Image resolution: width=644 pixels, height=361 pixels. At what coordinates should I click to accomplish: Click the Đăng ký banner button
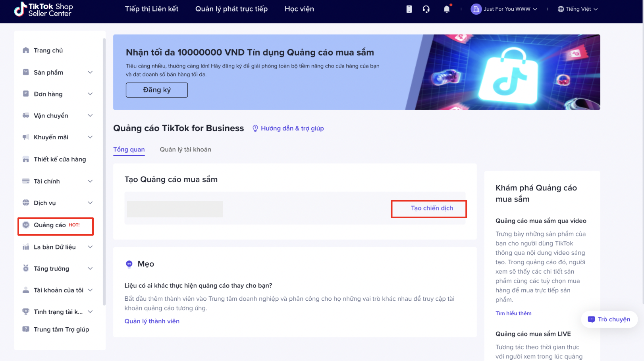point(157,90)
